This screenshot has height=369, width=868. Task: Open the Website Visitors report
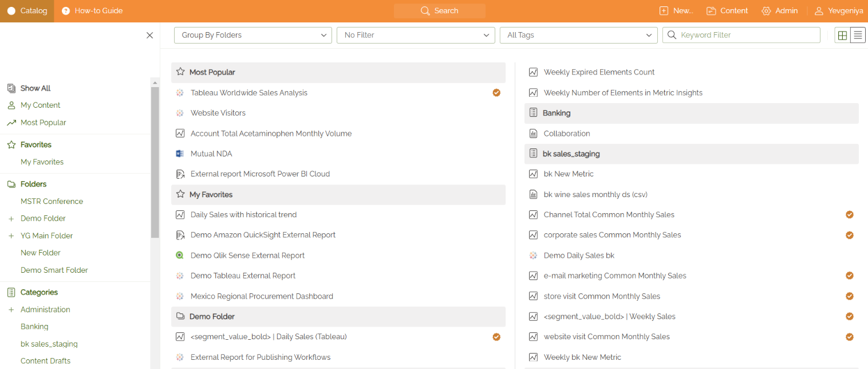click(218, 113)
